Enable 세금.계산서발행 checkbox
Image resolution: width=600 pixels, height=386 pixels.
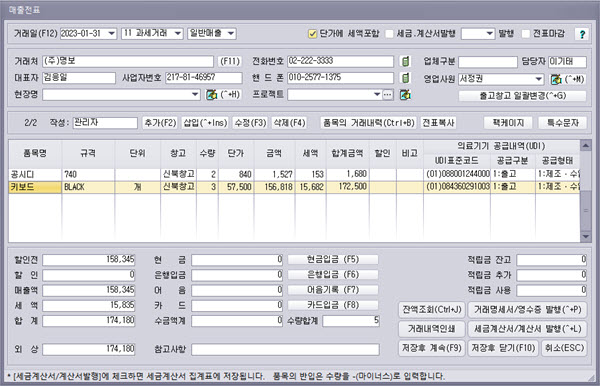tap(389, 34)
